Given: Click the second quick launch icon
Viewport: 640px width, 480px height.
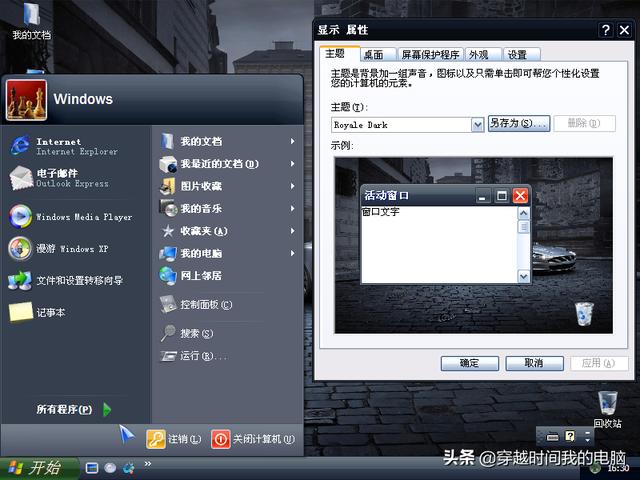Looking at the screenshot, I should pos(110,467).
